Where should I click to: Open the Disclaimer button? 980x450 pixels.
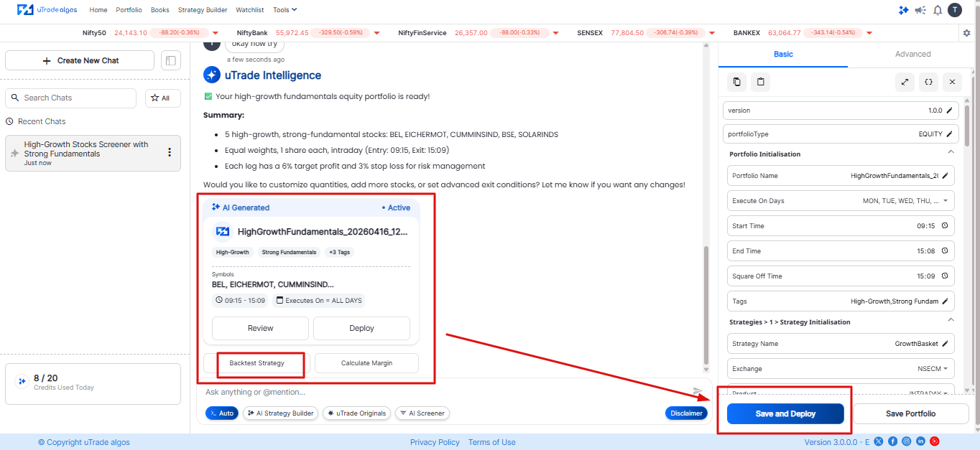pyautogui.click(x=686, y=413)
